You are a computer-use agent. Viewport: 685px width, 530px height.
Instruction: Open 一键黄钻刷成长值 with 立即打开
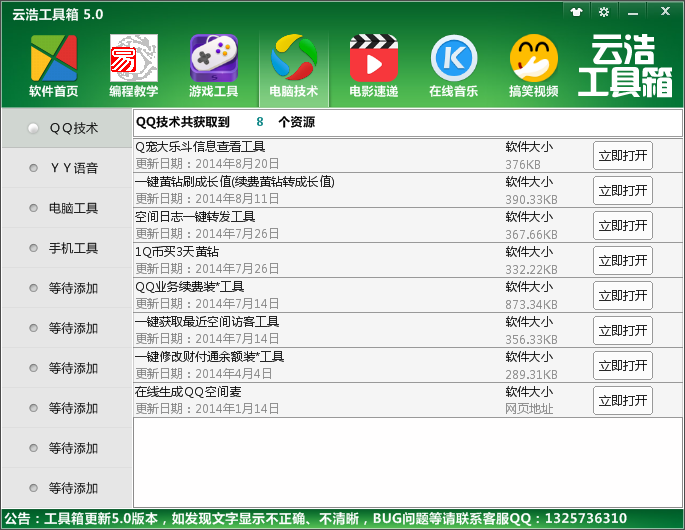623,191
